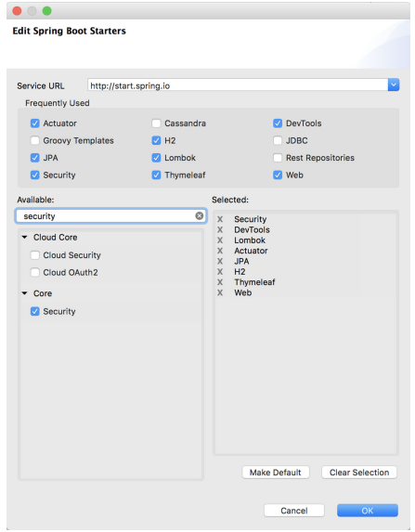Uncheck the Web checkbox in Frequently Used
The width and height of the screenshot is (415, 532).
[x=278, y=175]
